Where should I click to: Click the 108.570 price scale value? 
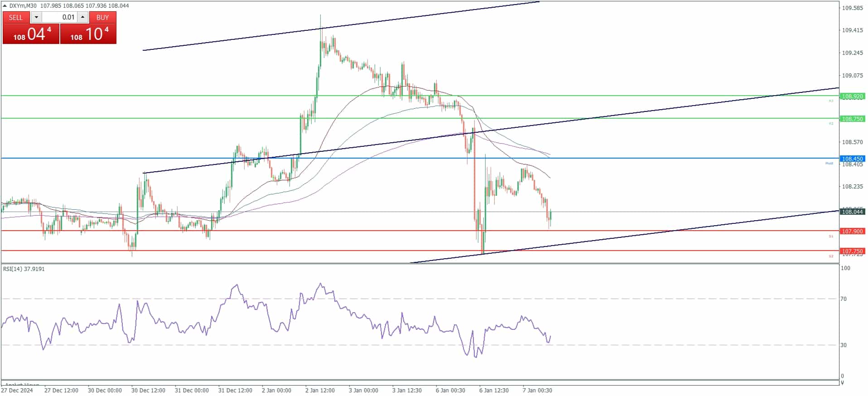pyautogui.click(x=852, y=142)
